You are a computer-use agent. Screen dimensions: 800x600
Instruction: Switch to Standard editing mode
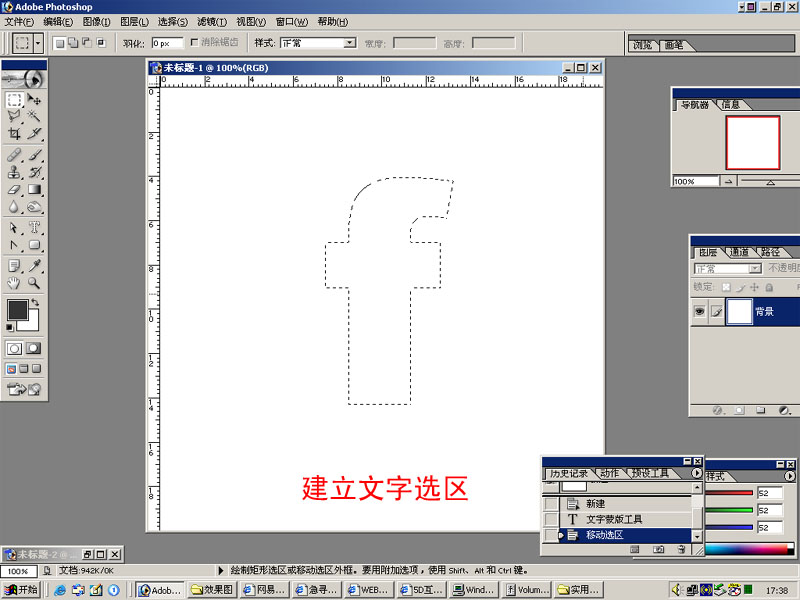coord(14,348)
